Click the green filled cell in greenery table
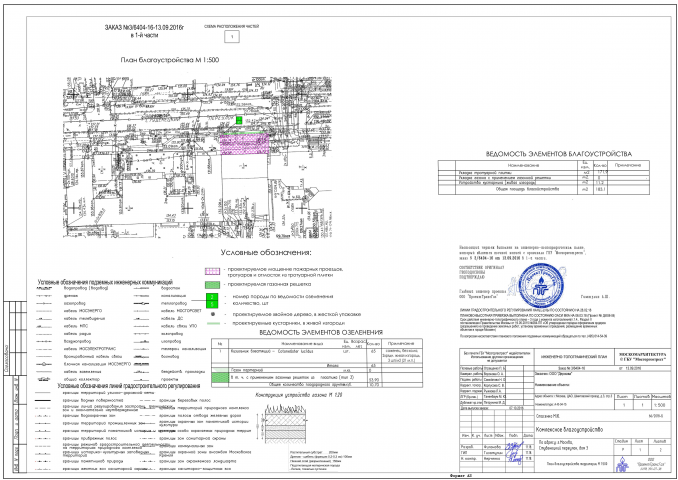 (x=220, y=377)
